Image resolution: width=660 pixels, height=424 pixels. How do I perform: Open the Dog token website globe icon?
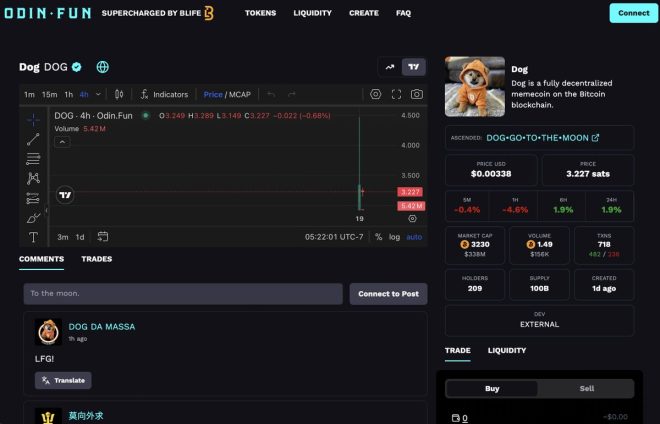(x=103, y=67)
